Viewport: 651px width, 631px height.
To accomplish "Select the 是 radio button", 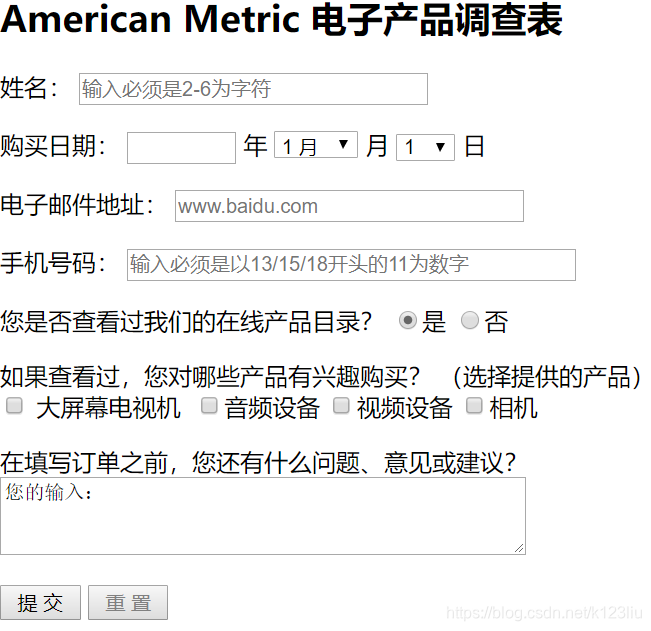I will 408,320.
